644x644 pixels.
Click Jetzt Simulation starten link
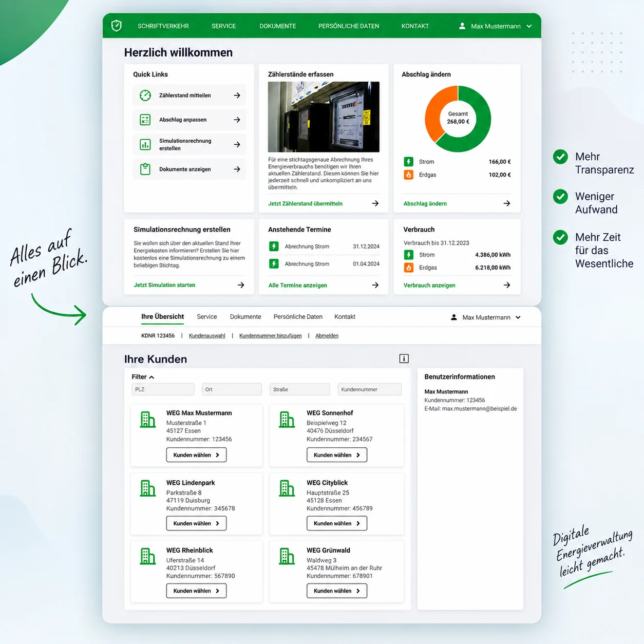(164, 285)
